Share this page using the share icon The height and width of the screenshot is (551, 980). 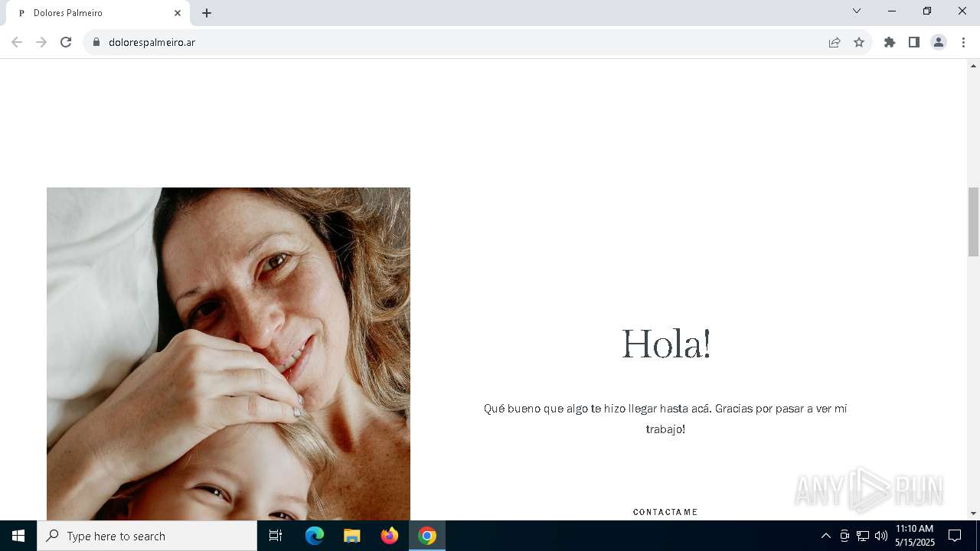coord(835,42)
